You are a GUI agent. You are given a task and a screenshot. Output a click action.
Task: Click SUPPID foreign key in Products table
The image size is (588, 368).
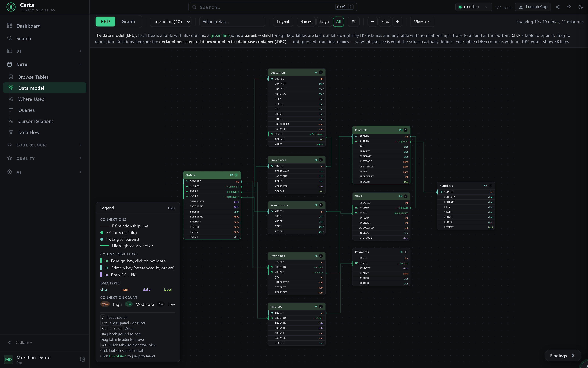click(x=381, y=141)
